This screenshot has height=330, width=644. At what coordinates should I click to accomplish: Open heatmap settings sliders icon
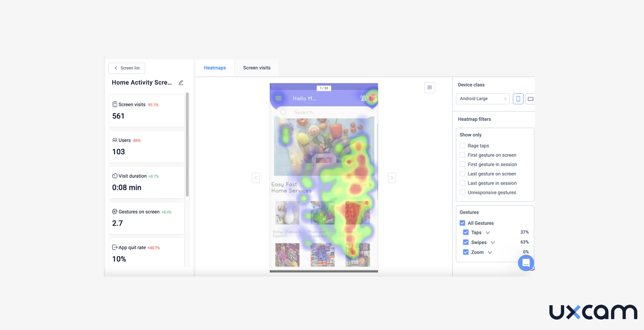[x=430, y=87]
